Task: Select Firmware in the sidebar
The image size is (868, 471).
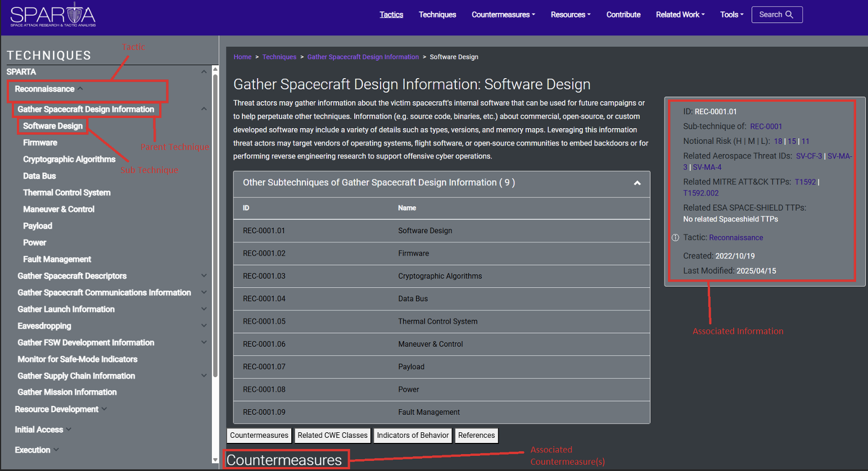Action: point(40,143)
